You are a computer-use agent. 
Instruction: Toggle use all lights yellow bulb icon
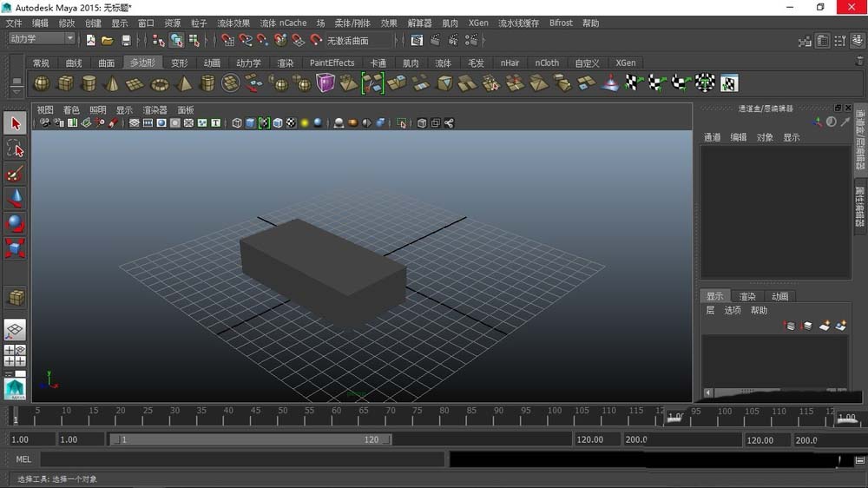[305, 123]
